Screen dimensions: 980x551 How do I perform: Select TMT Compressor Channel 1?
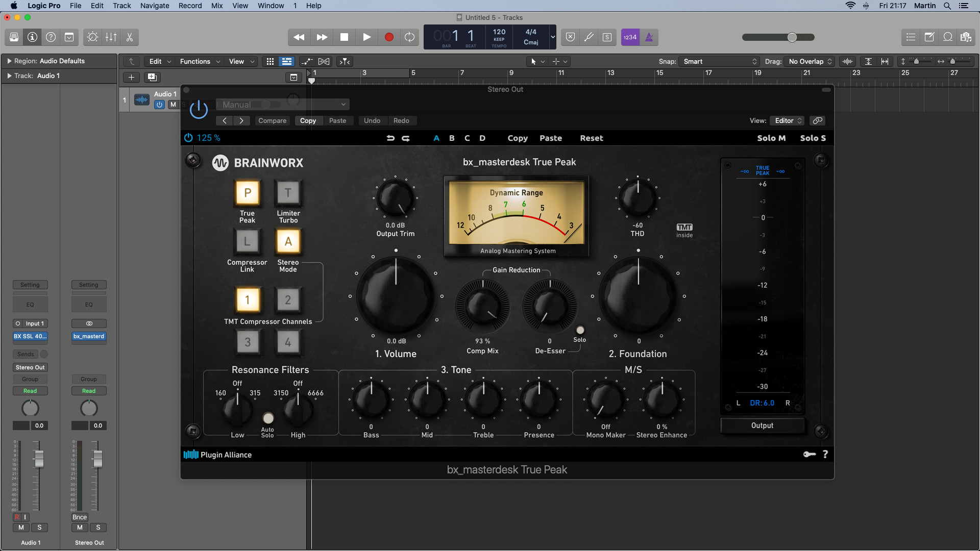pyautogui.click(x=247, y=299)
